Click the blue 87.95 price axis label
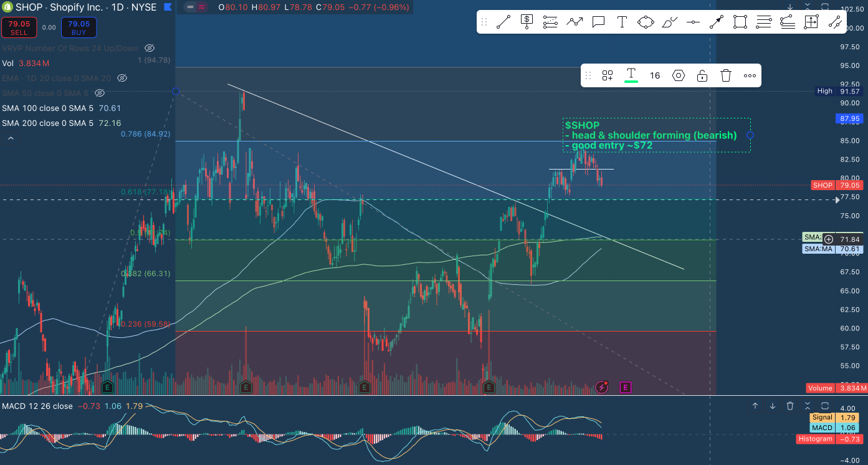Viewport: 868px width, 465px height. [x=849, y=118]
